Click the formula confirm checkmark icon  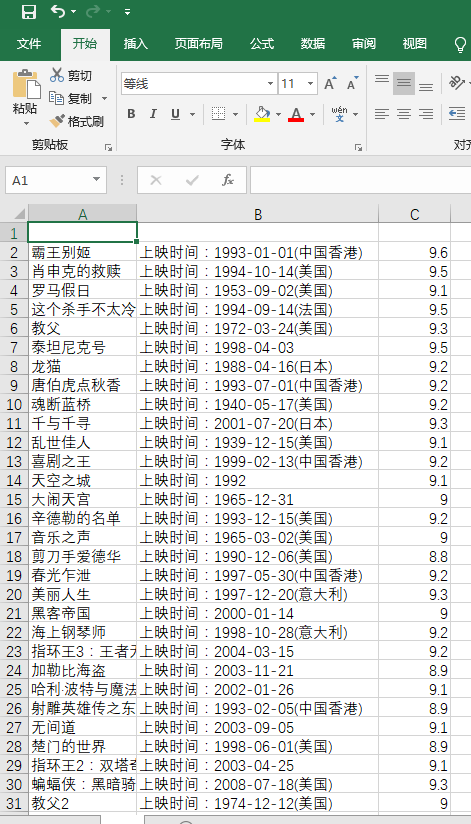tap(192, 180)
